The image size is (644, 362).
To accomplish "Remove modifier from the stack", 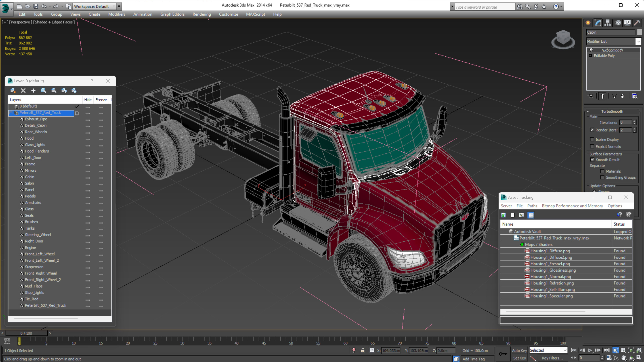I will (623, 96).
